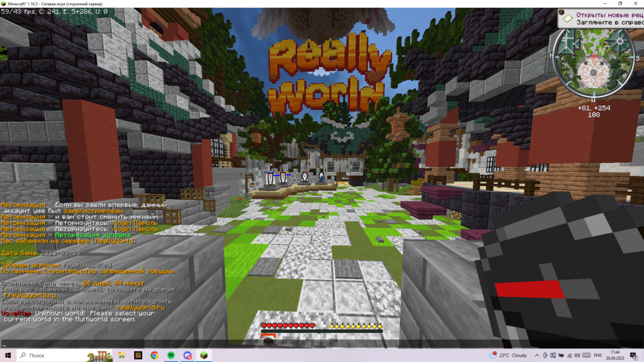Viewport: 644px width, 362px height.
Task: Click 'Вас забанили на сервере [ReallyWorld]' message
Action: (x=68, y=241)
